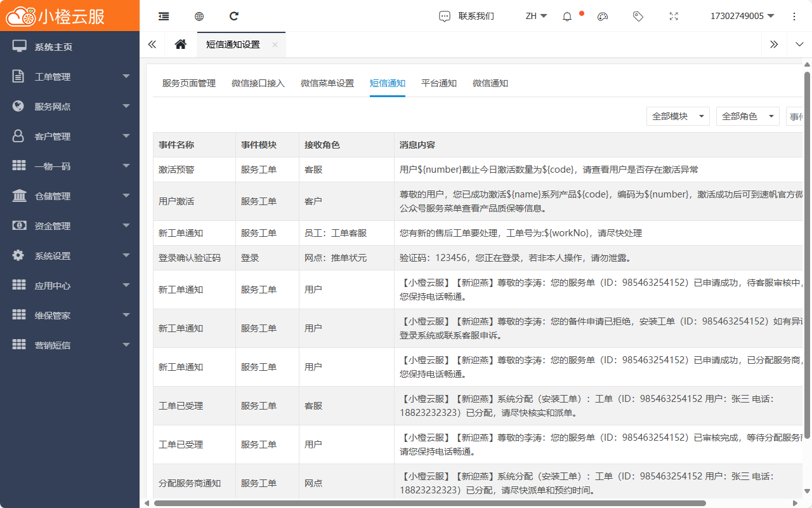Toggle fullscreen mode icon
812x508 pixels.
pyautogui.click(x=674, y=17)
